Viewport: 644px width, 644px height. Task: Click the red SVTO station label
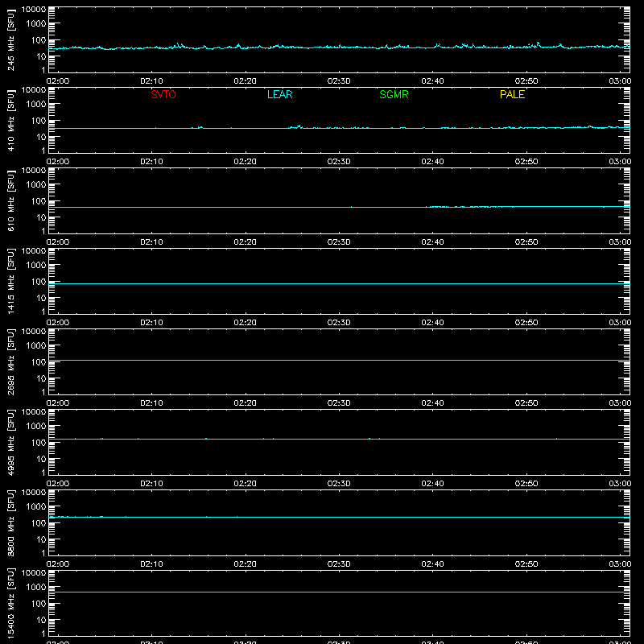tap(163, 94)
